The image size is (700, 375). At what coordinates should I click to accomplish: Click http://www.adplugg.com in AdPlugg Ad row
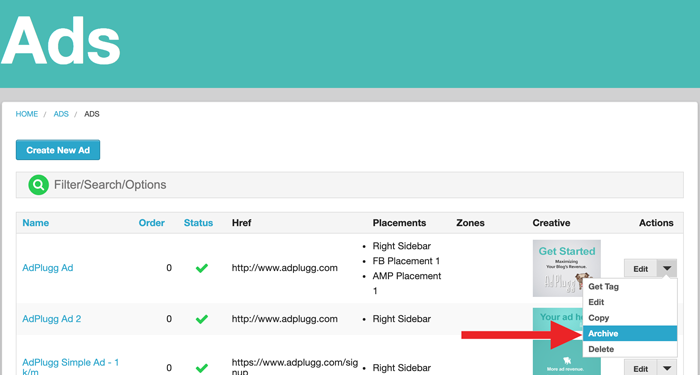tap(285, 268)
